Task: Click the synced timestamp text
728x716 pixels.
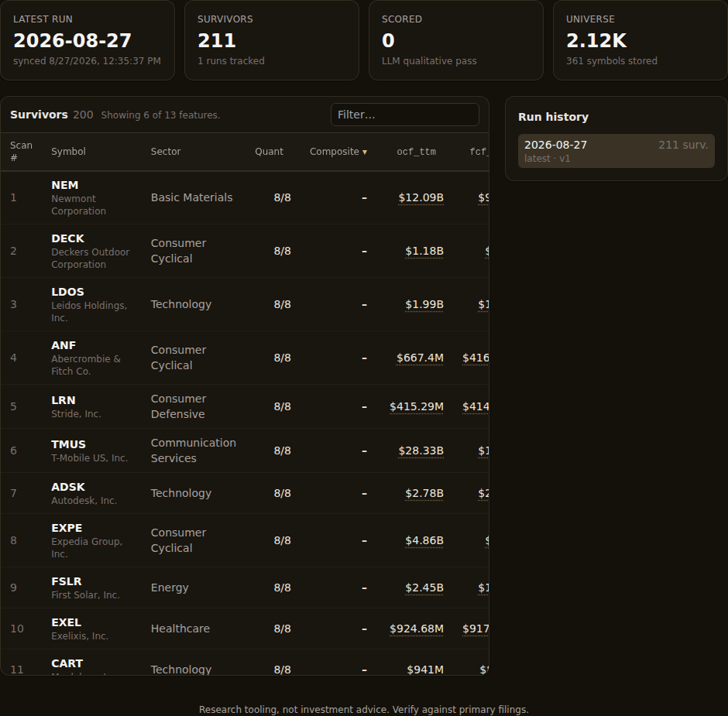Action: (x=87, y=61)
